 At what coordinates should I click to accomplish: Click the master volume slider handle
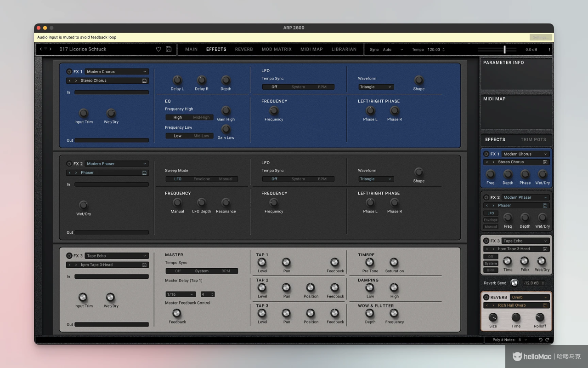tap(504, 49)
